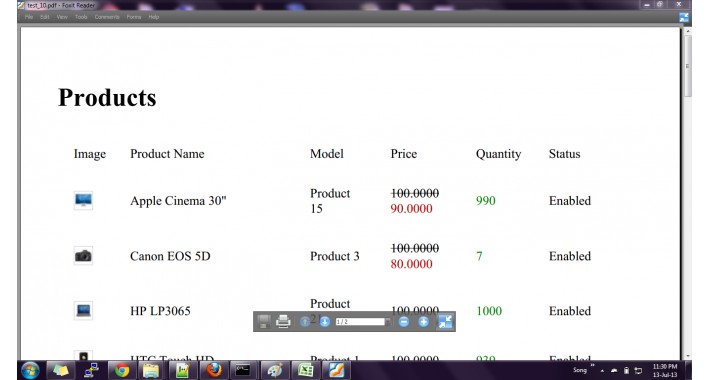The image size is (710, 380).
Task: Open the Tools menu
Action: pos(81,17)
